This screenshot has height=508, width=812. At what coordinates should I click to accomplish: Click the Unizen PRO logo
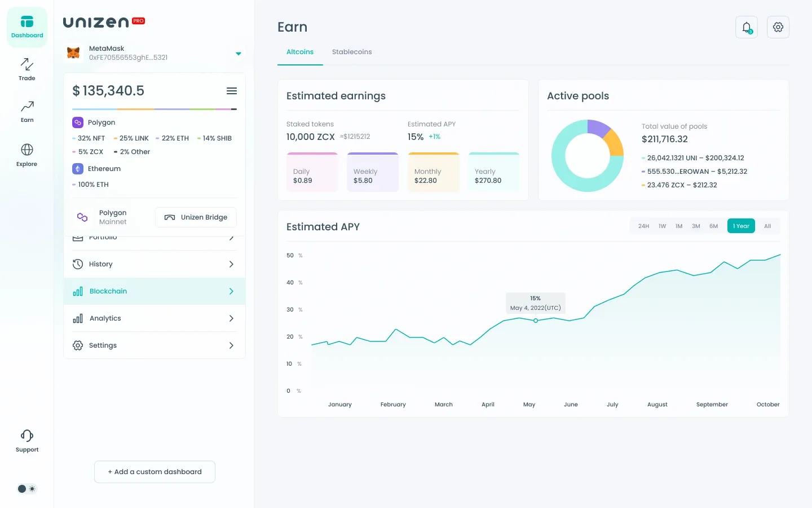[x=104, y=22]
